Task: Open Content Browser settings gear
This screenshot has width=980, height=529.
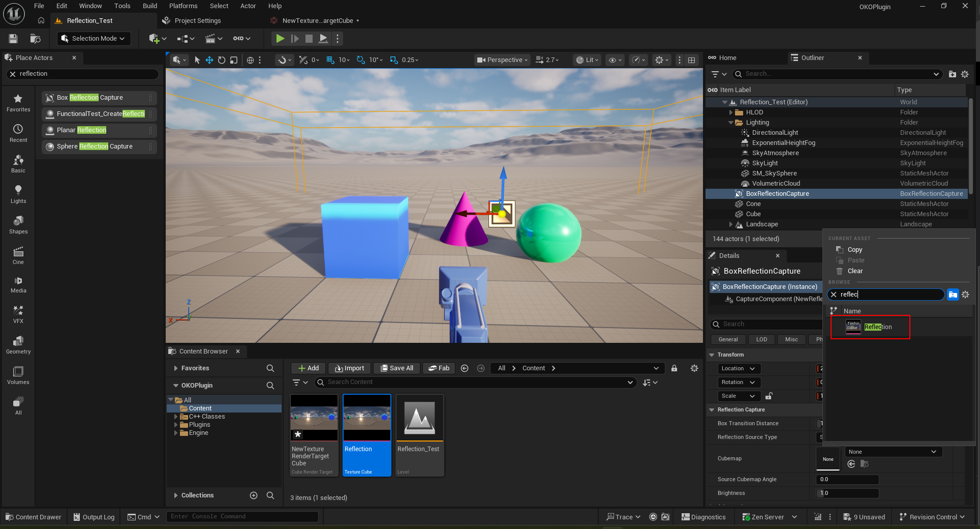Action: click(694, 368)
